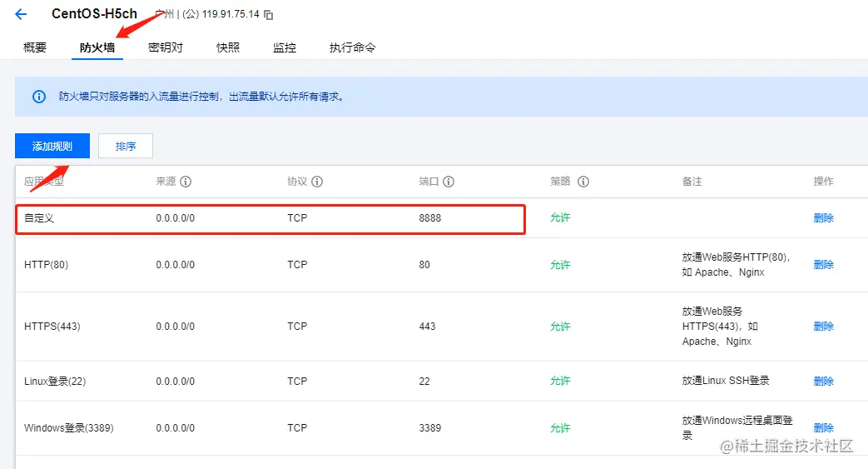Go back using the blue arrow icon
This screenshot has width=868, height=469.
click(x=21, y=14)
